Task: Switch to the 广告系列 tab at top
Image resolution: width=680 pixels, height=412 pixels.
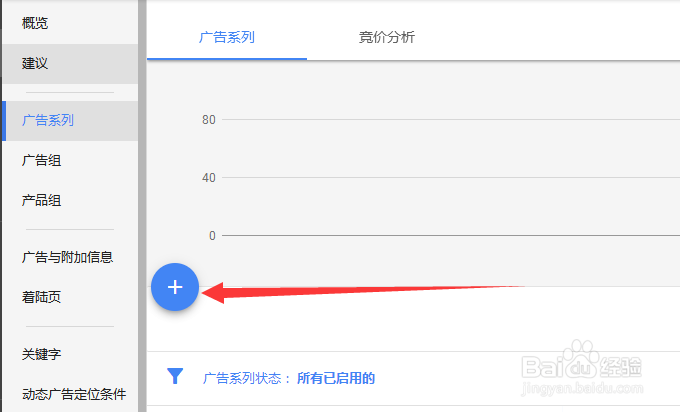Action: coord(227,38)
